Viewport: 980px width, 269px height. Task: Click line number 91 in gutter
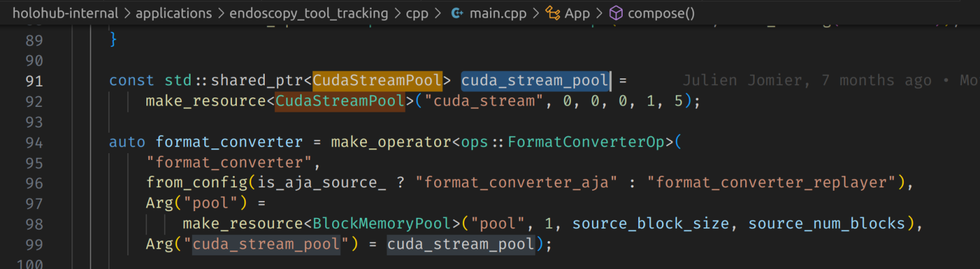[x=34, y=81]
